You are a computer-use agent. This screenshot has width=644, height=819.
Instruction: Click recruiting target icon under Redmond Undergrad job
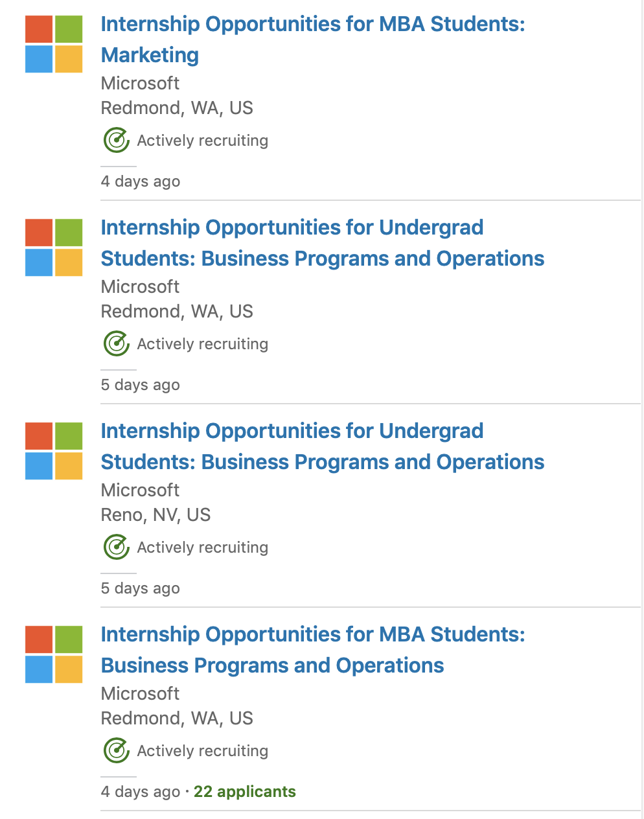pyautogui.click(x=117, y=343)
